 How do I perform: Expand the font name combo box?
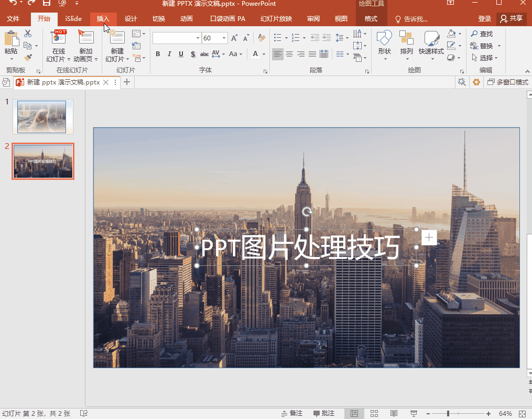click(198, 38)
